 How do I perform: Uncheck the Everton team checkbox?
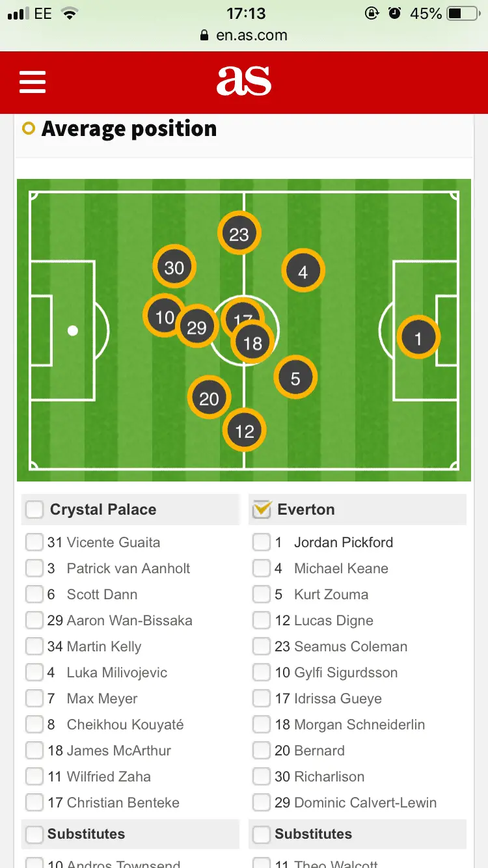262,509
